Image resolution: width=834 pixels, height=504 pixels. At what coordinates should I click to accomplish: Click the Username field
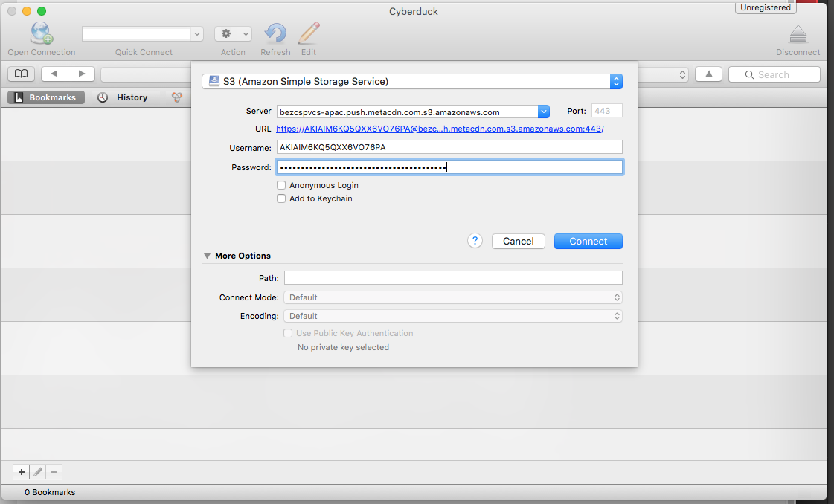[449, 147]
